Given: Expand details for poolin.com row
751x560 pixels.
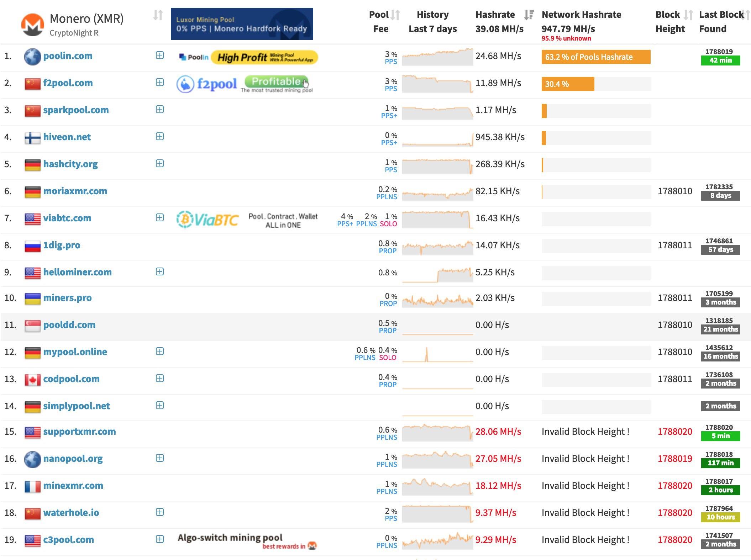Looking at the screenshot, I should [x=160, y=55].
